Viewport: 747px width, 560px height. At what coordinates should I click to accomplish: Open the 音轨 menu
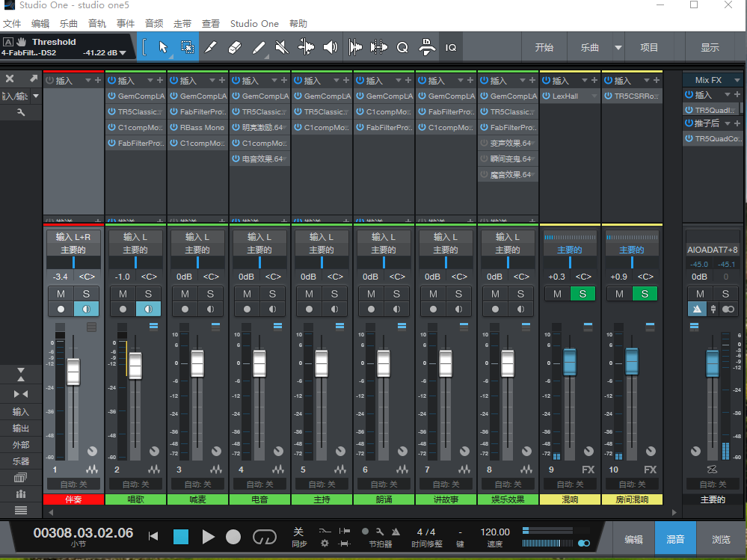[97, 23]
